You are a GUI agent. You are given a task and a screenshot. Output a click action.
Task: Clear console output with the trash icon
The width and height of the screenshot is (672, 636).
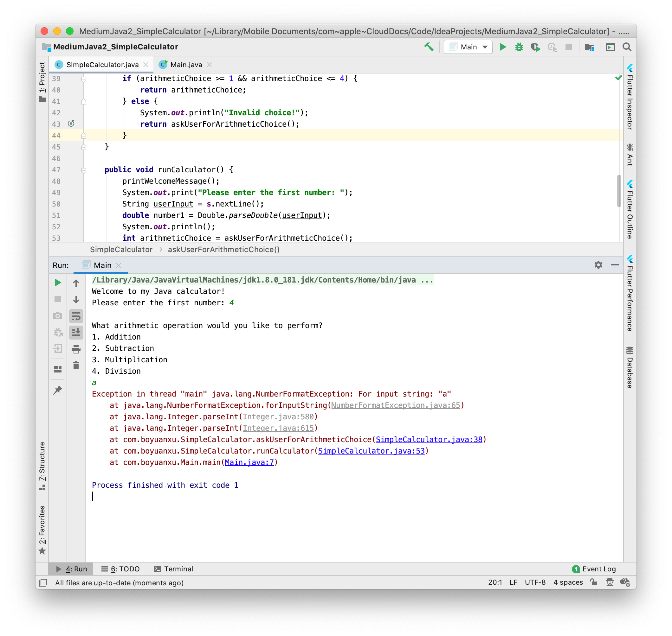click(x=76, y=365)
